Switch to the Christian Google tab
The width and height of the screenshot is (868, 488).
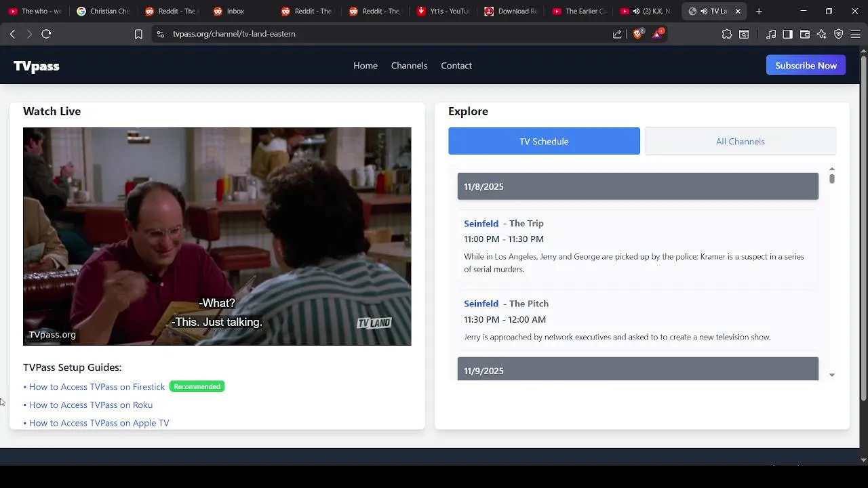103,11
